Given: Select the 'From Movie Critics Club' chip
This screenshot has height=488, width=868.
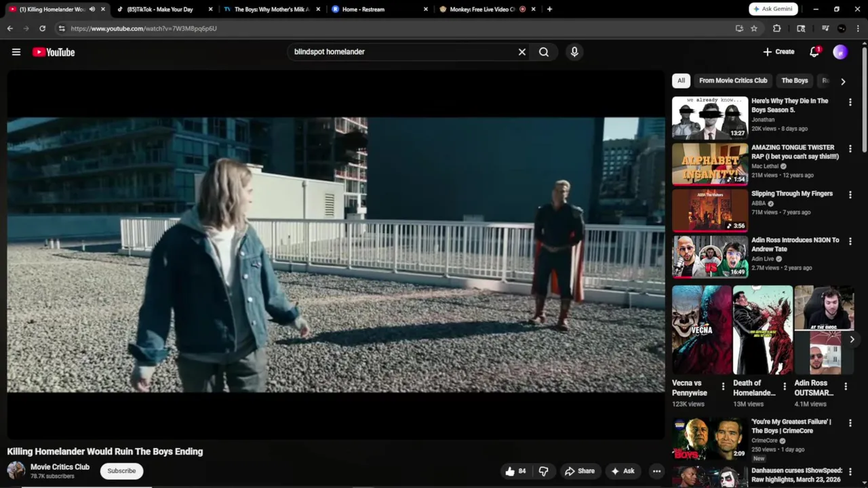Looking at the screenshot, I should click(733, 81).
